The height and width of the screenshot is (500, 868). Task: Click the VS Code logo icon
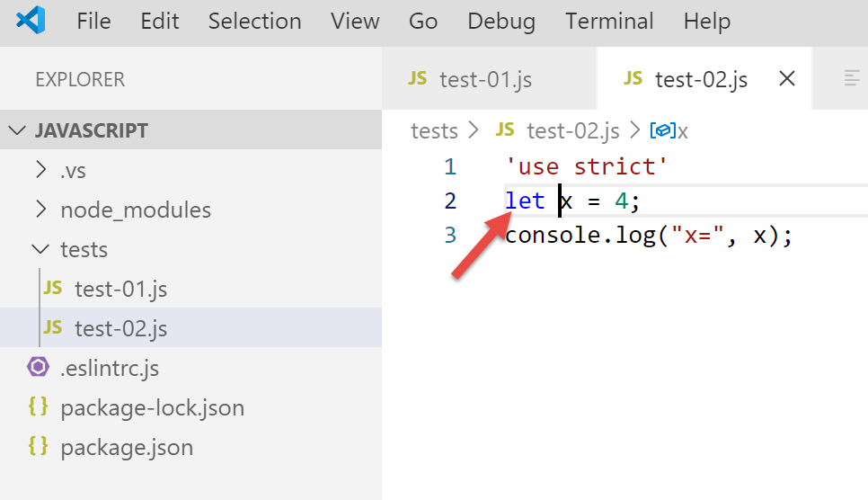31,21
